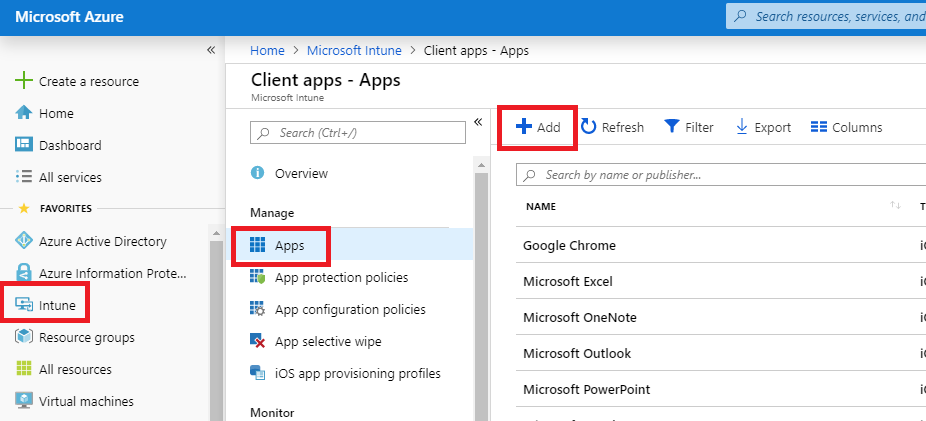Select the Azure Active Directory label
Screen dimensions: 926x421
(103, 241)
